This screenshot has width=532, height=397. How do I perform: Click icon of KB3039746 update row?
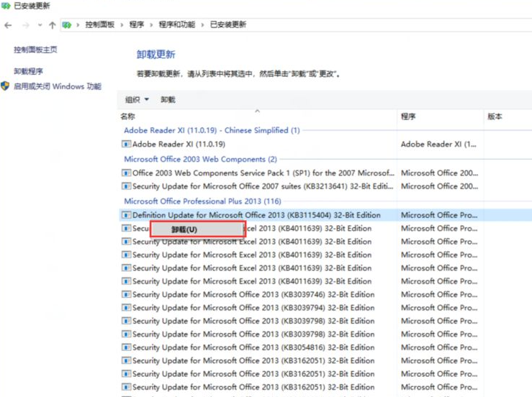pyautogui.click(x=126, y=295)
